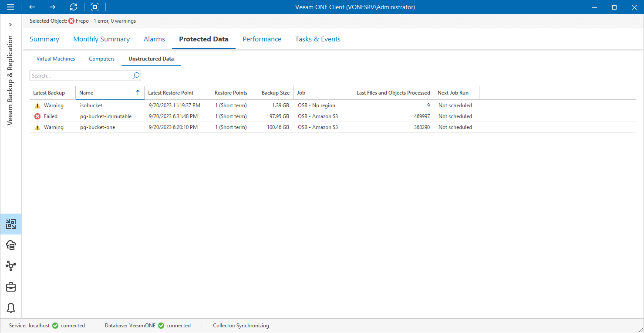This screenshot has width=644, height=333.
Task: Click the 469997 objects processed value
Action: [421, 116]
